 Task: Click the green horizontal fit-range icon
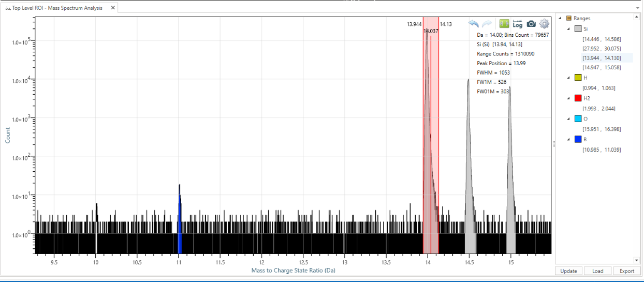(x=504, y=24)
